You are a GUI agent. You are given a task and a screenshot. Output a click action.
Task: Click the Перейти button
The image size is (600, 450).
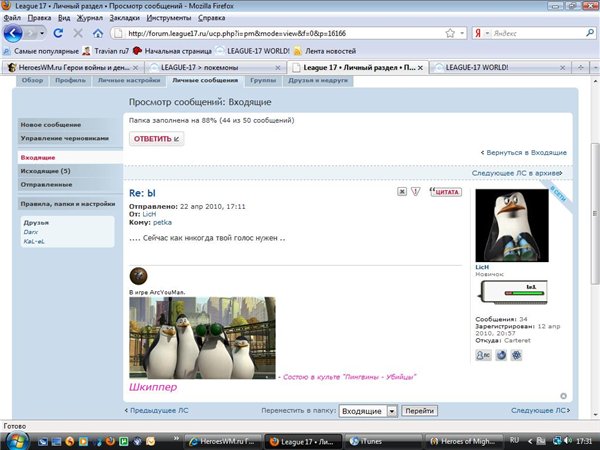tap(419, 411)
